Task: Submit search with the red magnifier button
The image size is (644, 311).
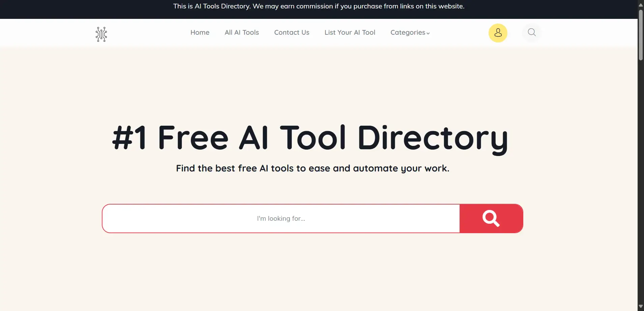Action: [x=491, y=218]
